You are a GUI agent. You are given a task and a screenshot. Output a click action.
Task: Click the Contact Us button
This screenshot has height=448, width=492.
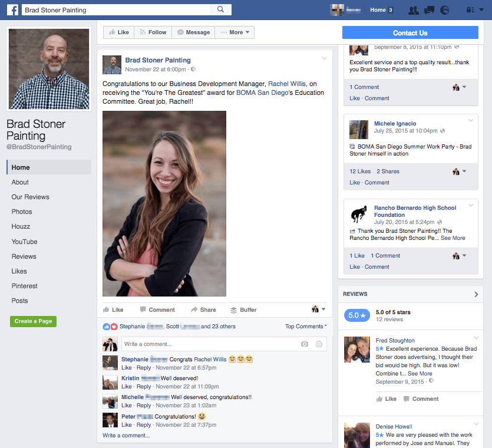coord(411,32)
